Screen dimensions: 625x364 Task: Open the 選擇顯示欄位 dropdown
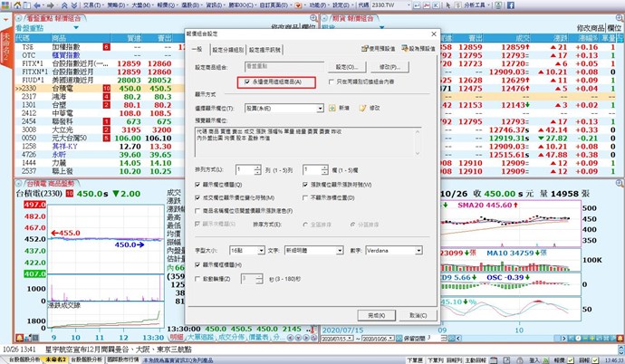(x=322, y=108)
